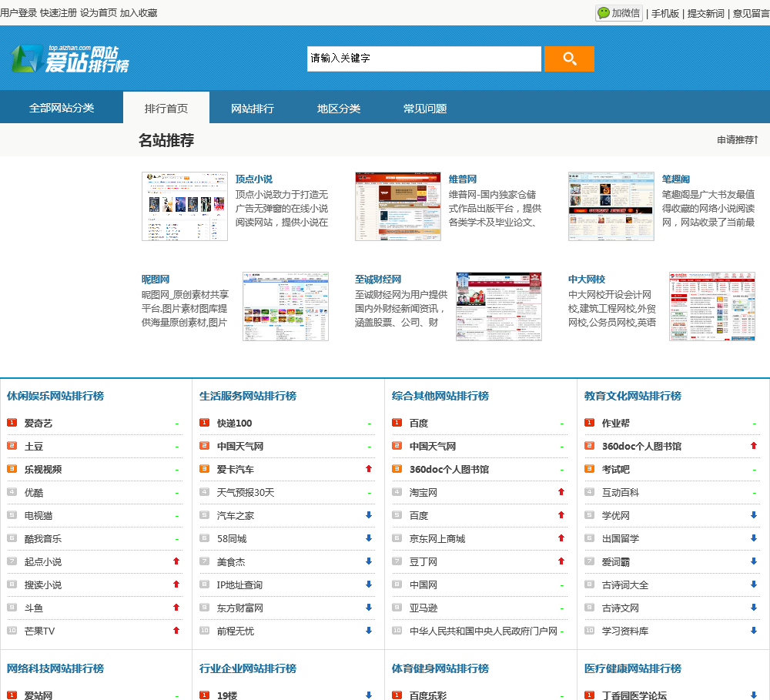Click the red up arrow beside 搜读小说
Screen dimensions: 770x700
click(x=176, y=584)
